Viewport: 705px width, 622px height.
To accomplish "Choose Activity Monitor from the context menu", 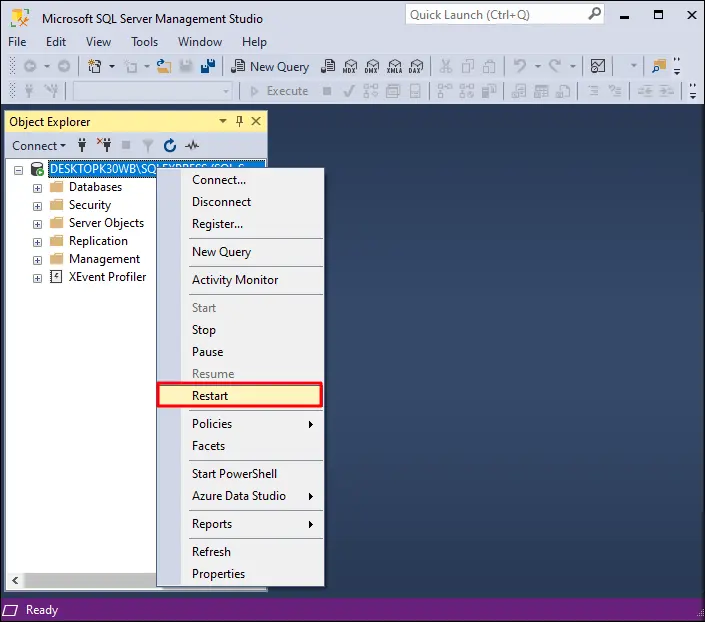I will coord(240,279).
